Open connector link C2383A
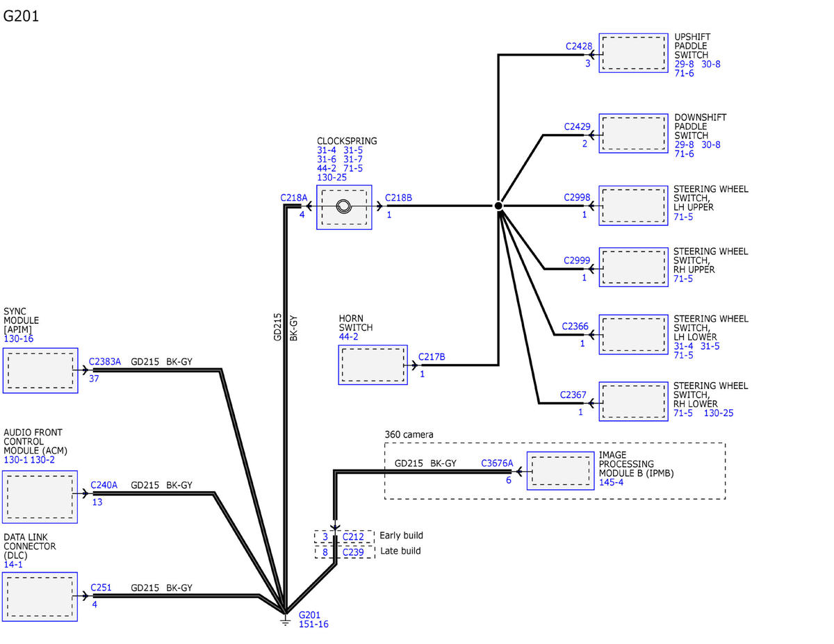Image resolution: width=834 pixels, height=644 pixels. (x=105, y=362)
